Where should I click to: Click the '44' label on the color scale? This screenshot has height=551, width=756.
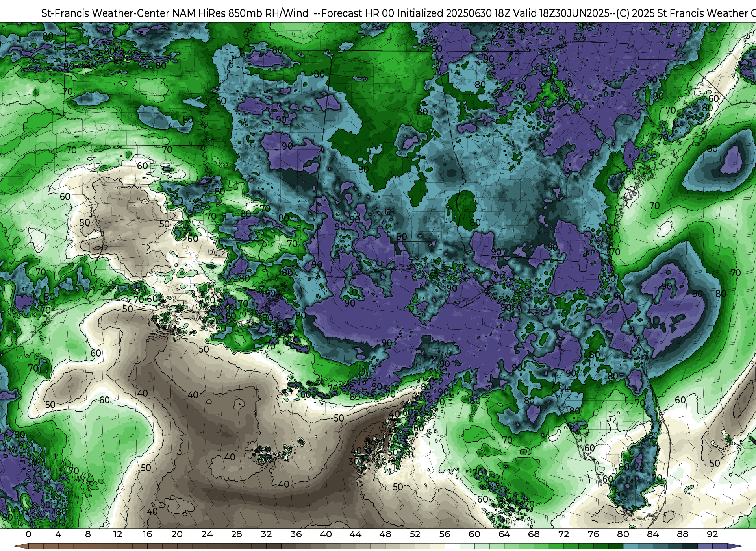click(x=356, y=534)
